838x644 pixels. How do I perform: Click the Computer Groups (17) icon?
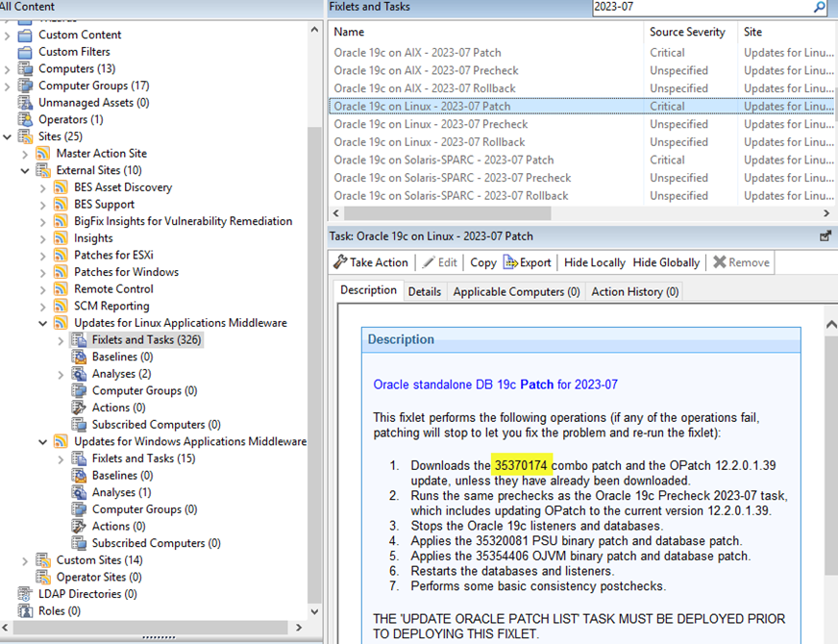pyautogui.click(x=25, y=87)
